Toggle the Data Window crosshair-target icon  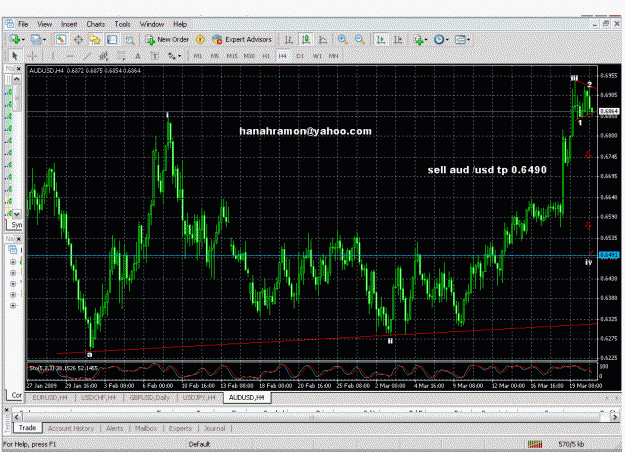click(78, 39)
